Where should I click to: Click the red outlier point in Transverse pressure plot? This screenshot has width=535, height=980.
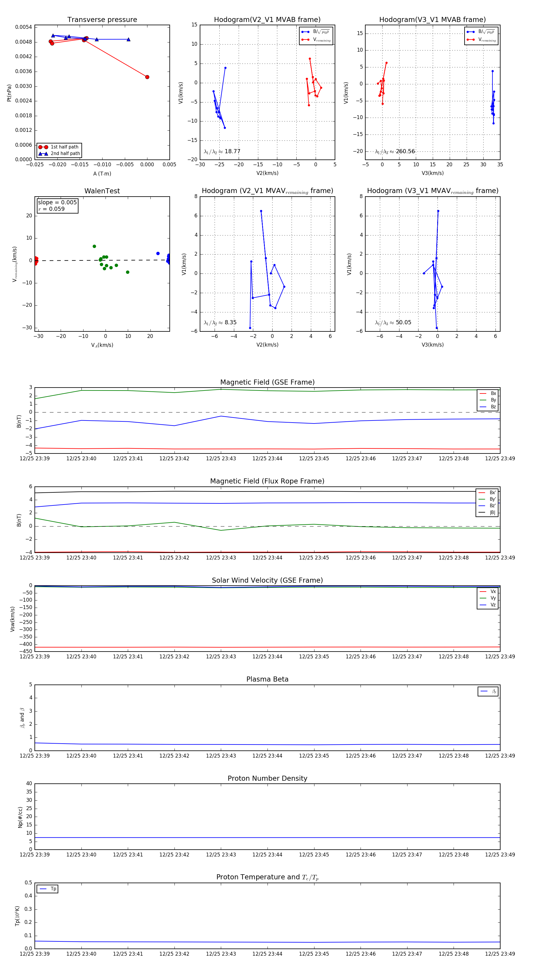click(x=147, y=77)
